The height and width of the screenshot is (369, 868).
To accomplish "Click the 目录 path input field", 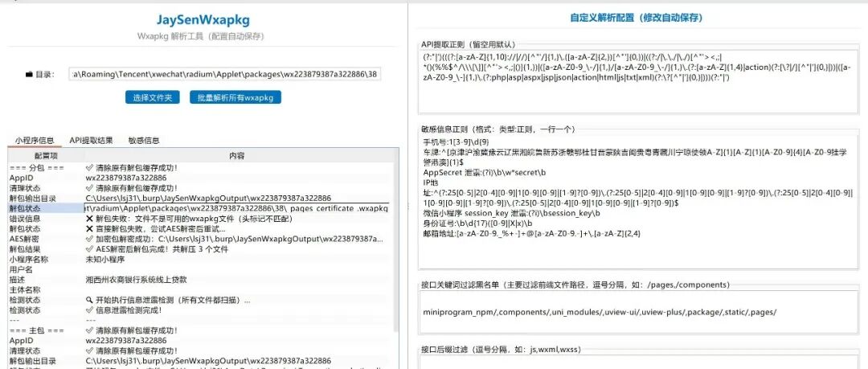I will coord(226,74).
